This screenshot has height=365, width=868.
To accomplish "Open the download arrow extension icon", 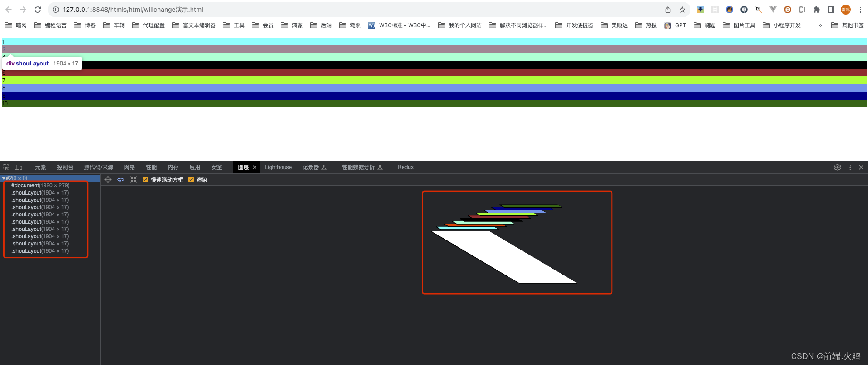I will pyautogui.click(x=700, y=10).
